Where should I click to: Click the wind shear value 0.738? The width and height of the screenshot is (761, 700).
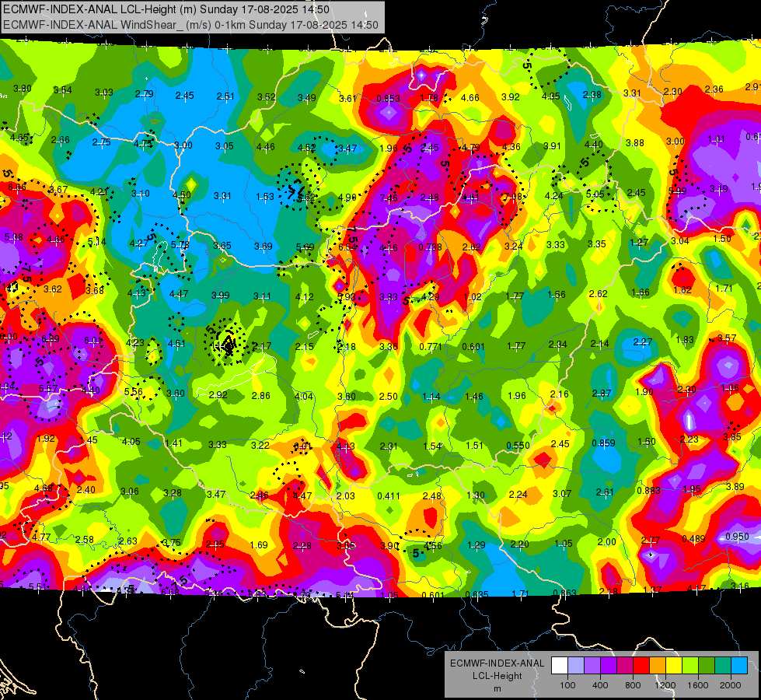click(430, 247)
